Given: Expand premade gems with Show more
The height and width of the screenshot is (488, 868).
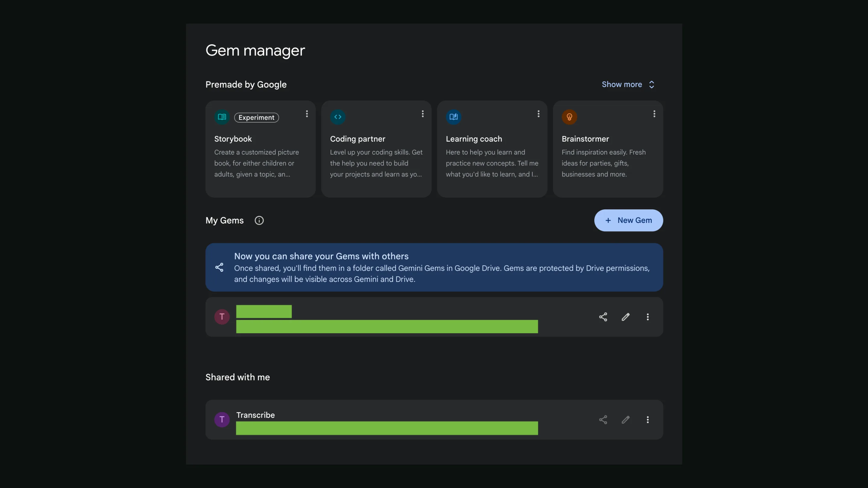Looking at the screenshot, I should tap(628, 85).
